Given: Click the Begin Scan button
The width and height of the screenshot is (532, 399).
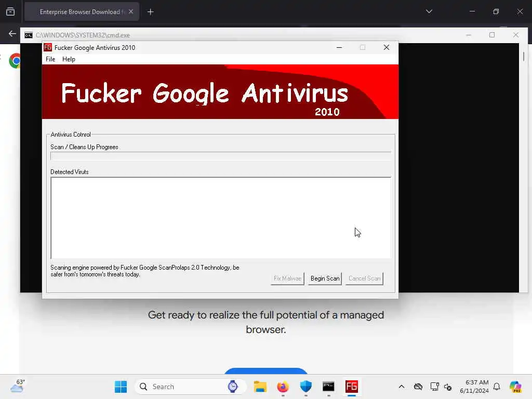Looking at the screenshot, I should pyautogui.click(x=325, y=278).
